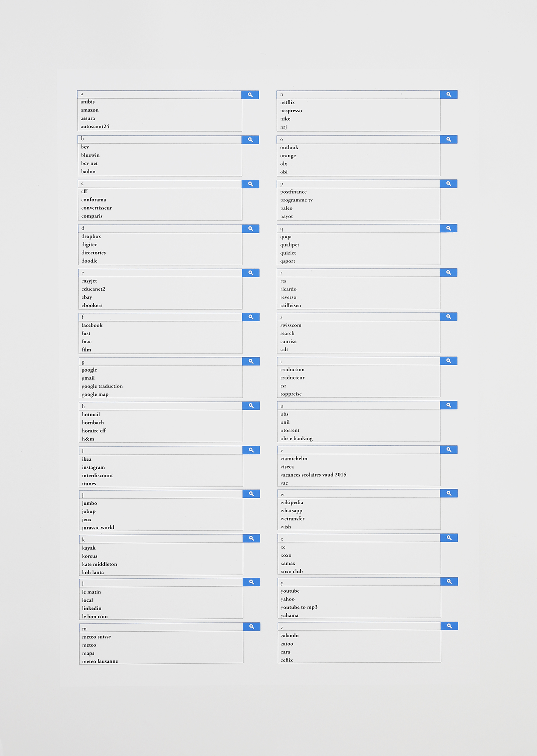Click the 'kate middleton' suggestion
Screen dimensions: 537x756
coord(100,564)
